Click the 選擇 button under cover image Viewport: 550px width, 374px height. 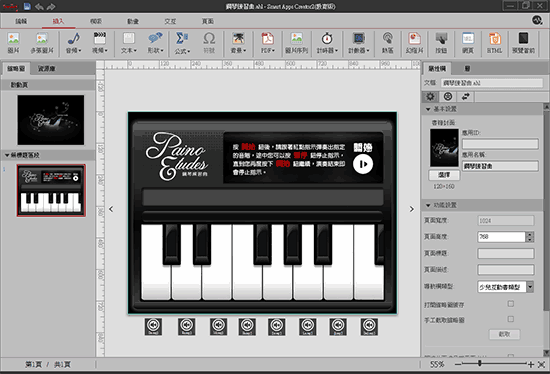pos(444,175)
